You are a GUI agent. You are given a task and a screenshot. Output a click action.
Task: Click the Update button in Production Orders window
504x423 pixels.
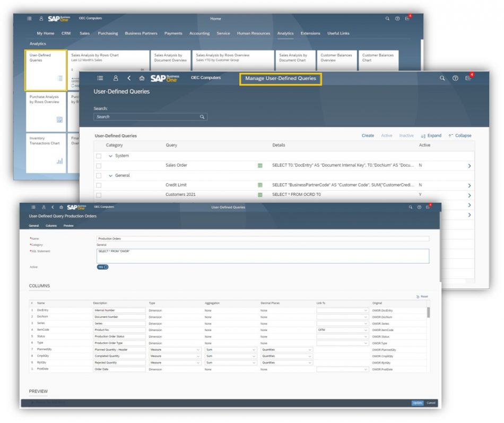[x=418, y=403]
